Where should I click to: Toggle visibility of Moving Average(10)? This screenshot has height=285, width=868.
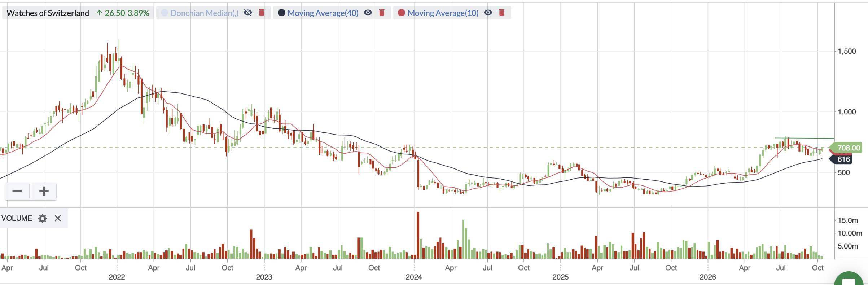[x=488, y=13]
